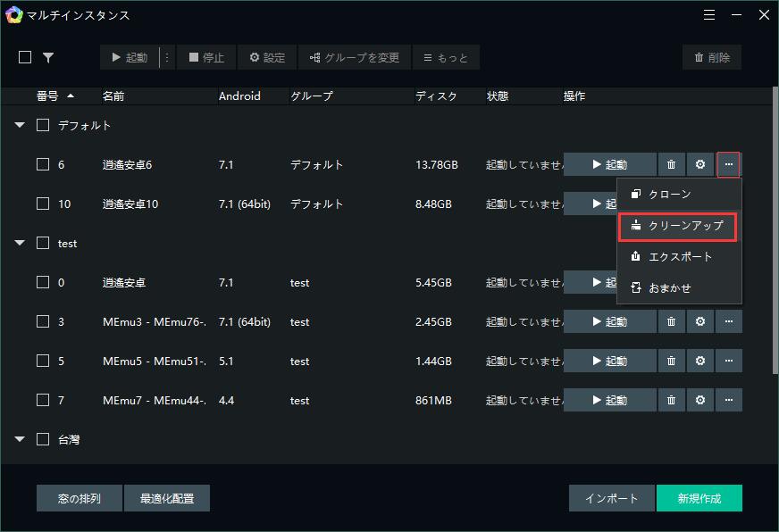The width and height of the screenshot is (779, 532).
Task: Collapse the test group arrow
Action: coord(20,243)
